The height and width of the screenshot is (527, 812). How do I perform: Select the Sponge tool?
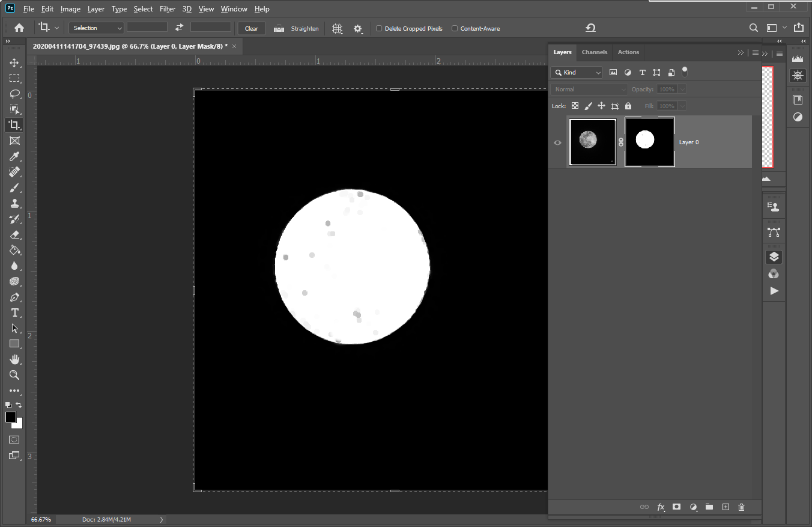point(14,281)
